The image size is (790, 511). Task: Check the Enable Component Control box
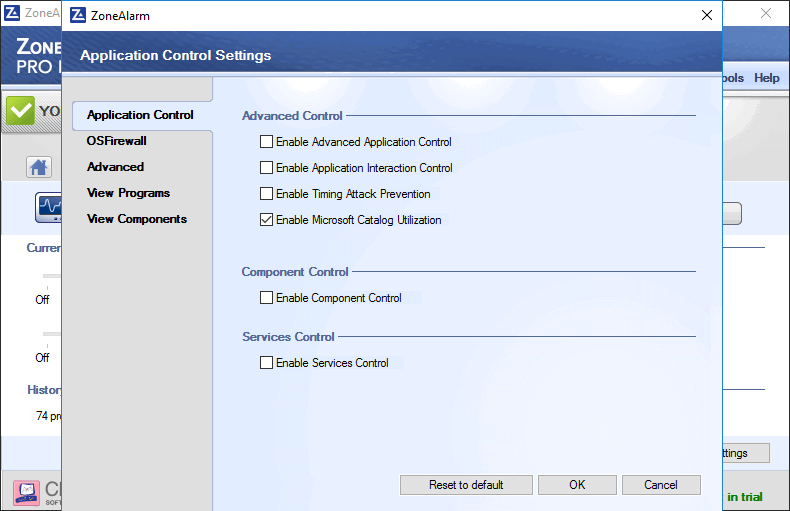pyautogui.click(x=267, y=298)
